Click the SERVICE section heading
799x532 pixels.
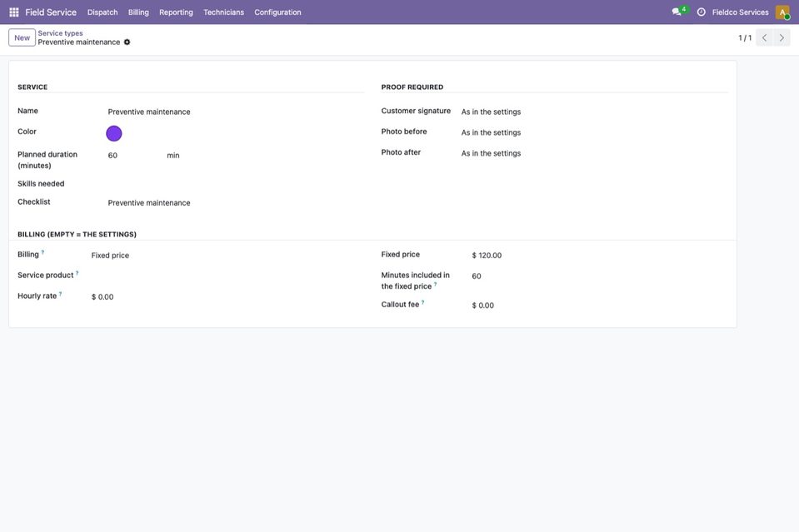click(32, 87)
